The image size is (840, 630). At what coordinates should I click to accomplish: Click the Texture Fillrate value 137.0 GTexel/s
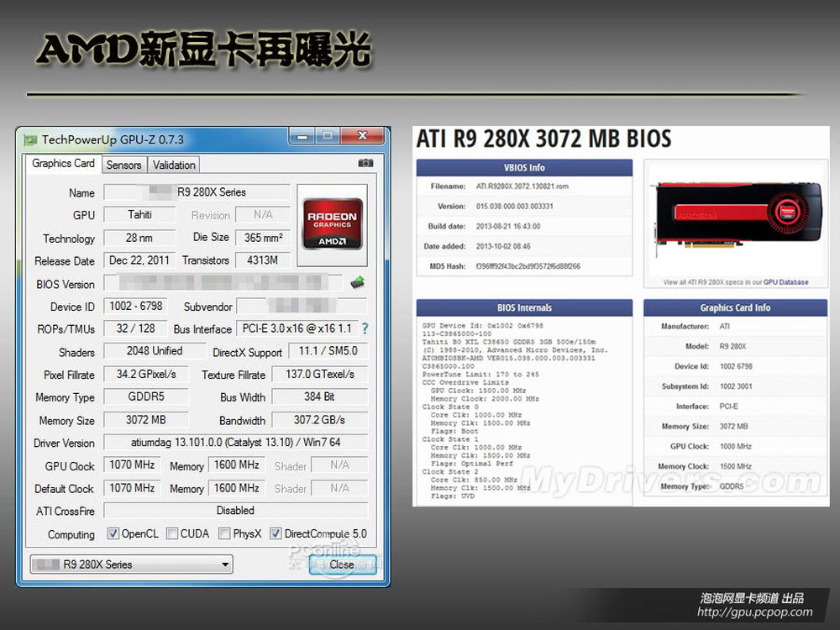320,374
